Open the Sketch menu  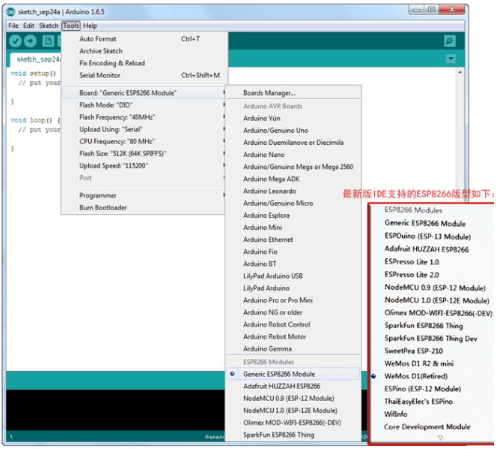[49, 26]
